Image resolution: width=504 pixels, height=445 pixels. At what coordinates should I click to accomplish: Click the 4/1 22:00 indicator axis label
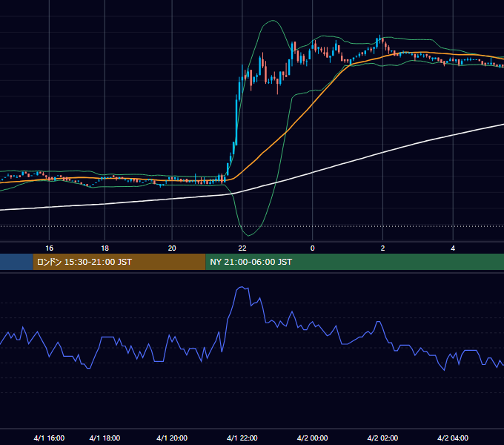pyautogui.click(x=242, y=438)
